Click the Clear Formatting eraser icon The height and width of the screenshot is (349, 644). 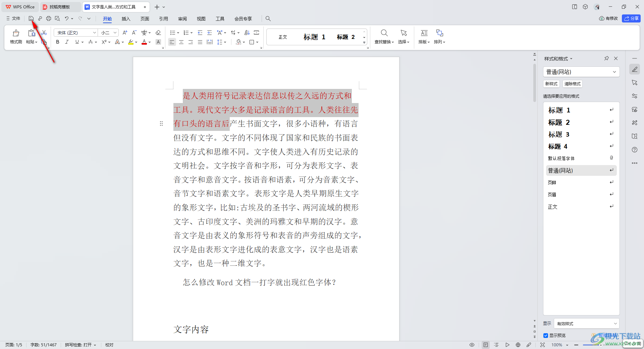coord(158,33)
